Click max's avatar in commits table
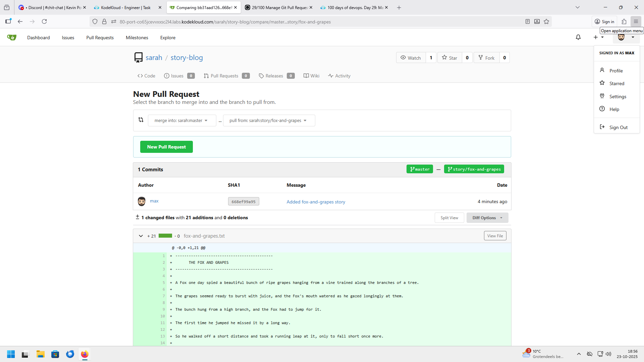 (x=142, y=201)
